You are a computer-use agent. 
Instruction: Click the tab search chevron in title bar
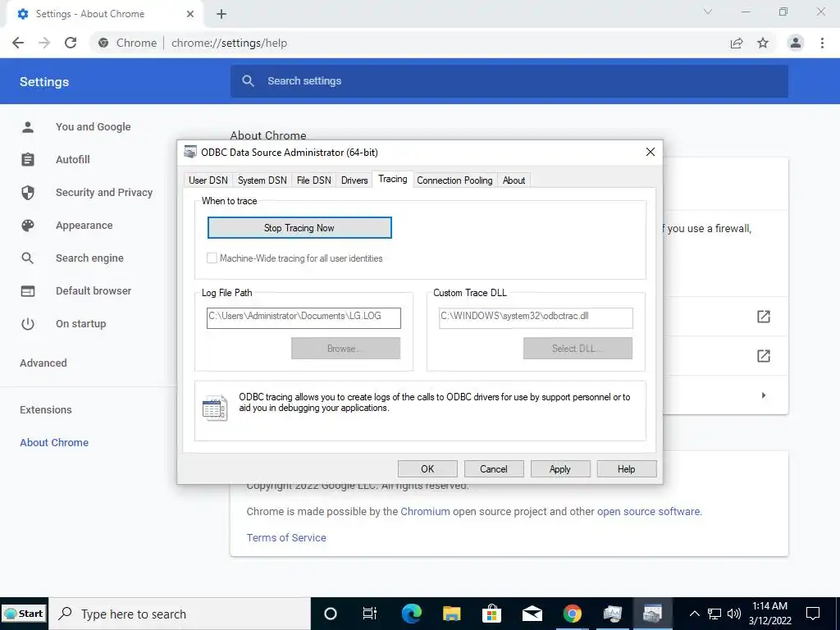point(708,11)
